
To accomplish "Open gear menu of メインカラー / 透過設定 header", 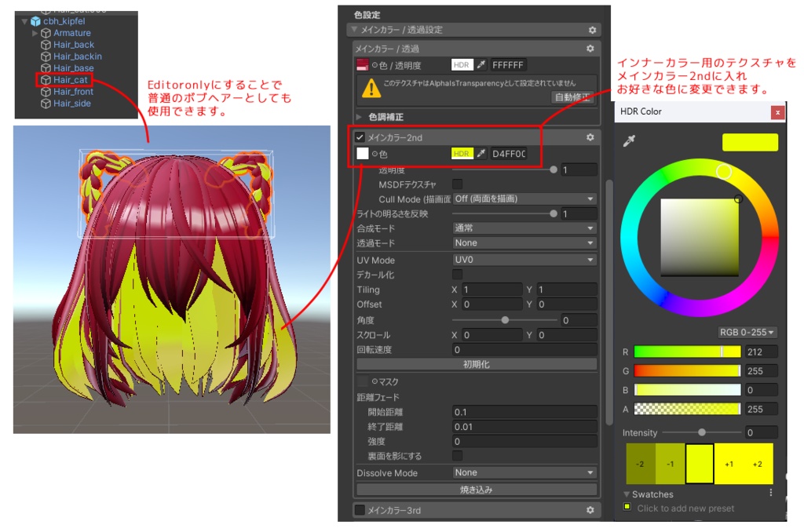I will coord(592,31).
